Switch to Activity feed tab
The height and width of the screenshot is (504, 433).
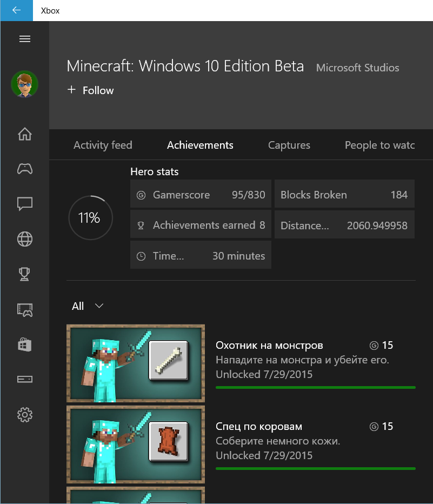(103, 145)
